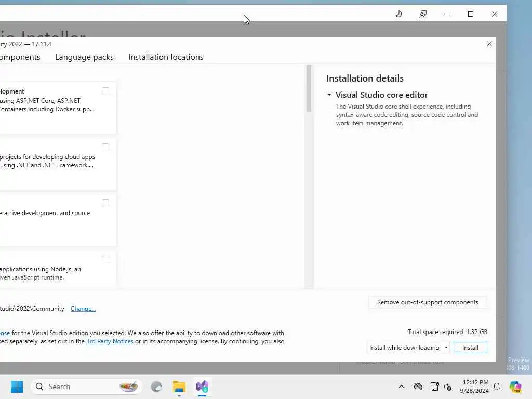Open the Windows Start menu
Viewport: 532px width, 399px height.
17,387
